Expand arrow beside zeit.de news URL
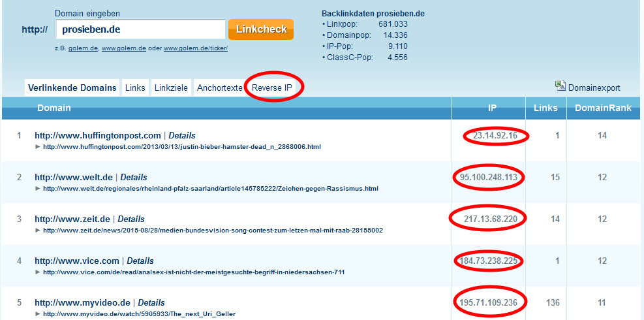 pos(38,231)
